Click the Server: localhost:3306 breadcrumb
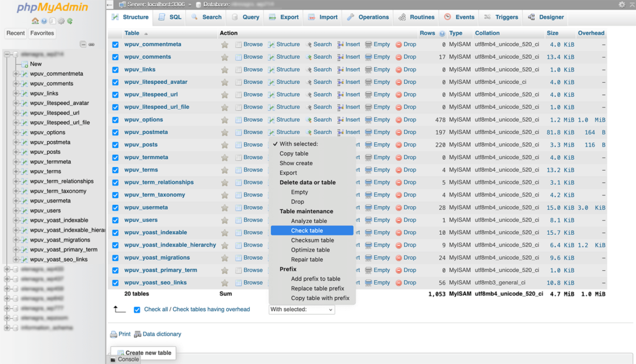Screen dimensions: 636x364 pos(156,4)
